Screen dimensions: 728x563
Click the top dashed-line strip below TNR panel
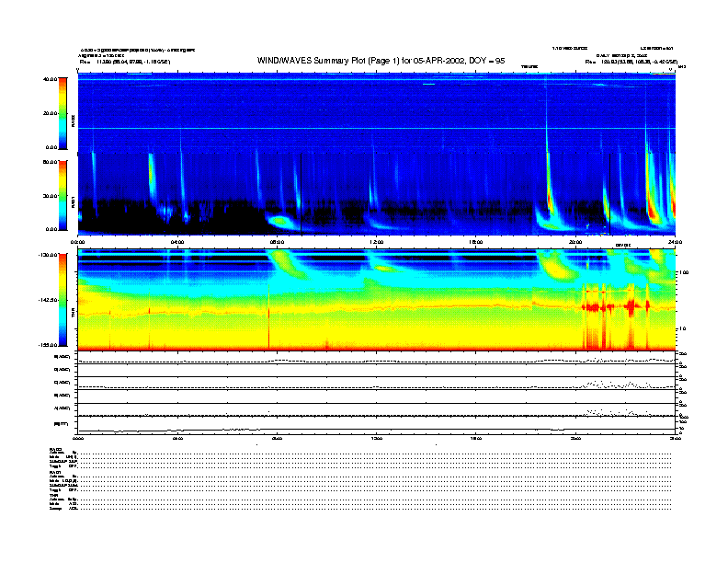click(x=377, y=358)
